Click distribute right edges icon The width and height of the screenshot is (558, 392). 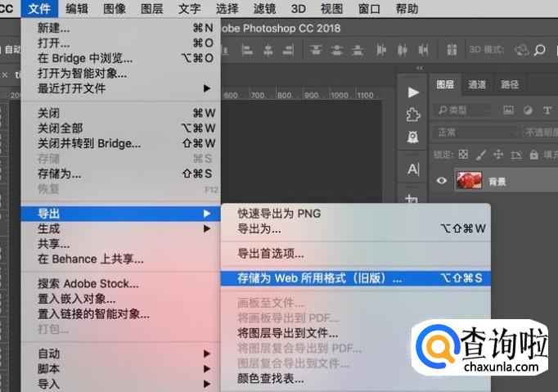tap(423, 50)
